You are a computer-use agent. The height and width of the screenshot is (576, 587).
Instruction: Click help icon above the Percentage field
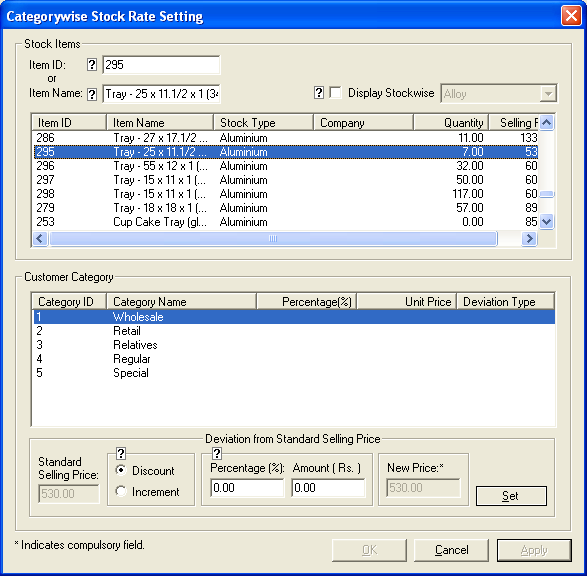(217, 454)
